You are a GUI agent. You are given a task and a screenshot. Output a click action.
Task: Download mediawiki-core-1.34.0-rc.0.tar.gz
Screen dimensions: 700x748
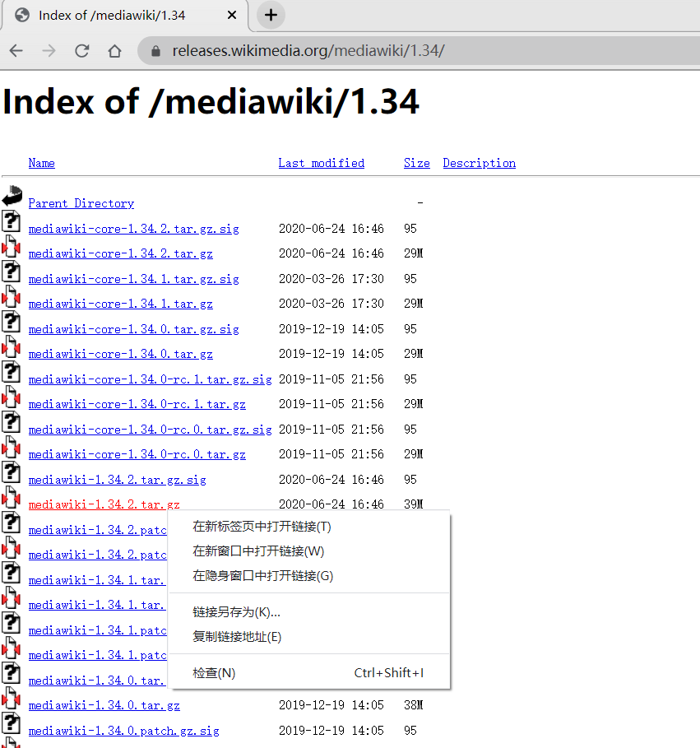137,454
